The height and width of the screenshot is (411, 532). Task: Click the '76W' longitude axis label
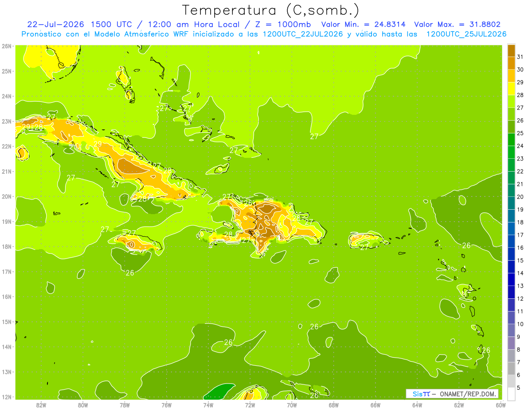pyautogui.click(x=167, y=405)
